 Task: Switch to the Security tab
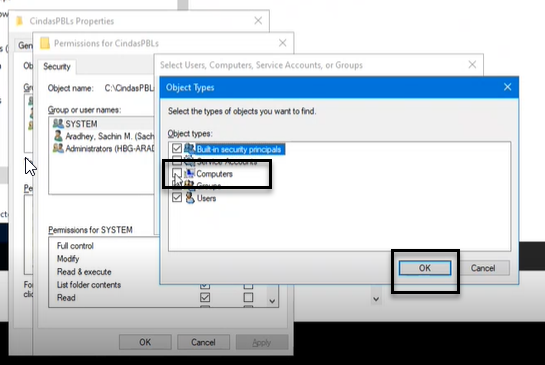coord(57,66)
